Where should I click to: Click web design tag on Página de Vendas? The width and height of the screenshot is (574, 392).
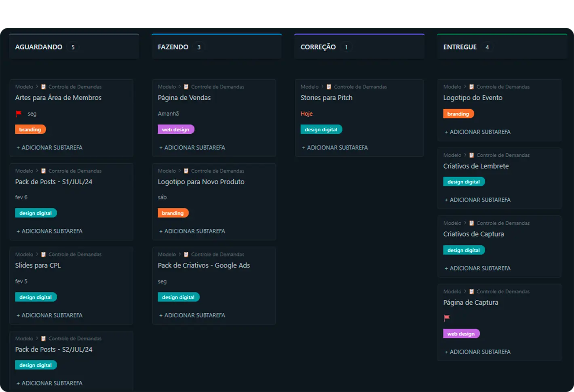[176, 130]
